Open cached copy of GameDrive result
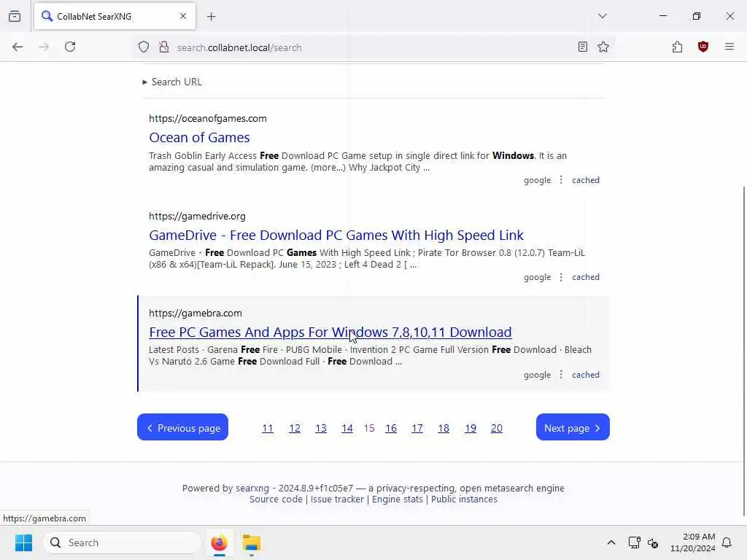747x560 pixels. pyautogui.click(x=586, y=277)
